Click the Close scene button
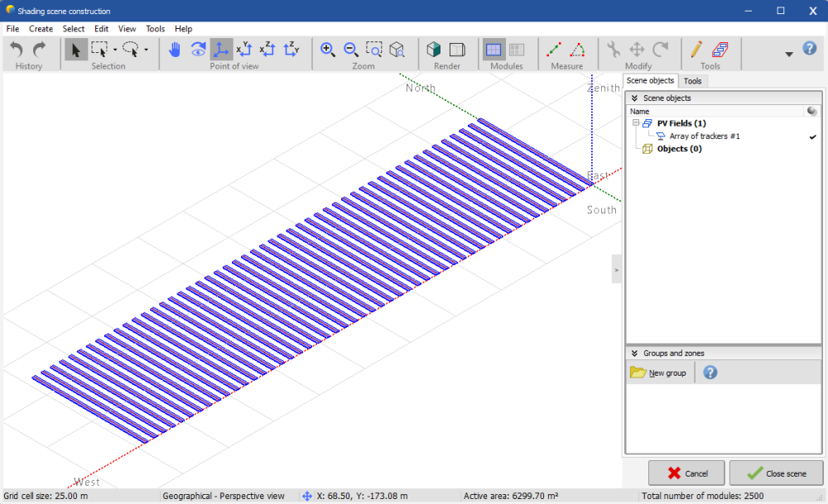828x504 pixels. pos(776,473)
